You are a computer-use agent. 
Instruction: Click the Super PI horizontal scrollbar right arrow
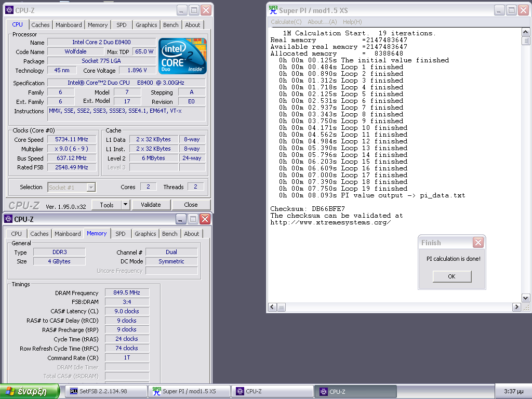point(516,308)
